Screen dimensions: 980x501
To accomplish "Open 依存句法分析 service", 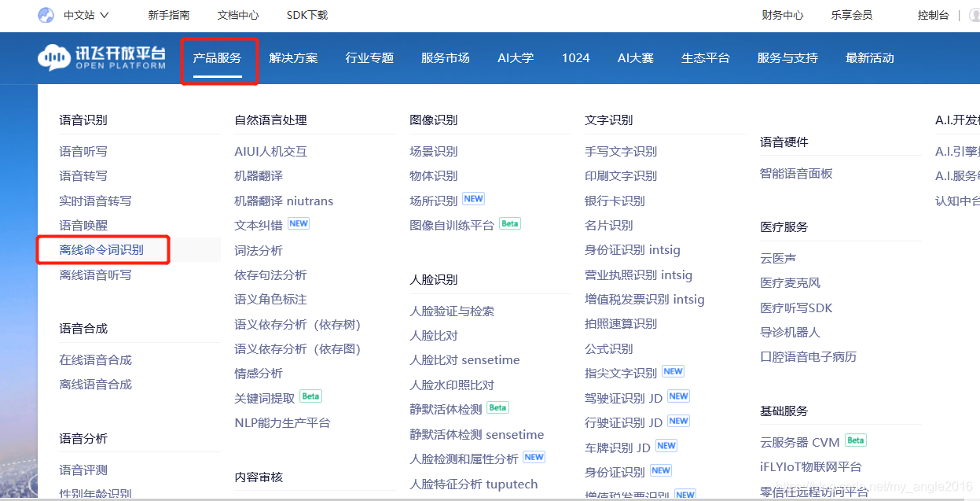I will (270, 274).
